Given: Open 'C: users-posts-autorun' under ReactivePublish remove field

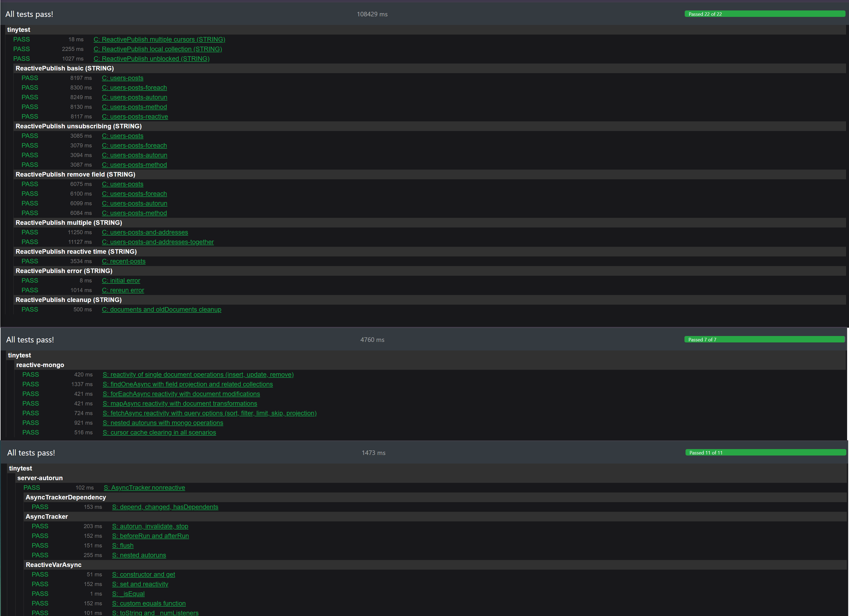Looking at the screenshot, I should tap(134, 203).
